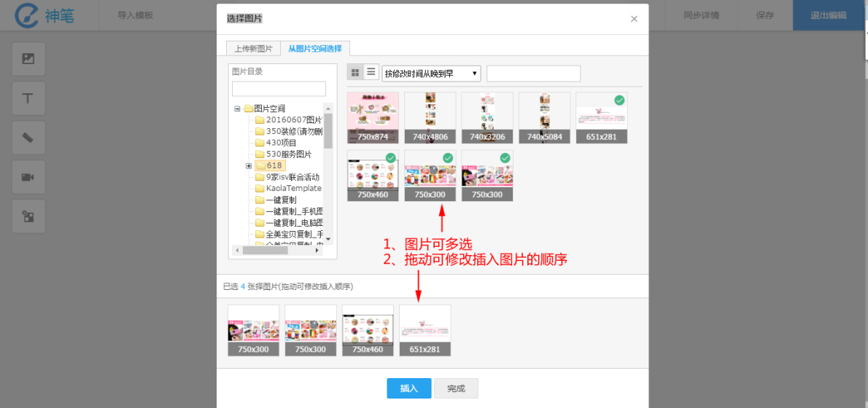This screenshot has height=408, width=868.
Task: Open the 9家isv联合活动 folder
Action: coord(292,177)
